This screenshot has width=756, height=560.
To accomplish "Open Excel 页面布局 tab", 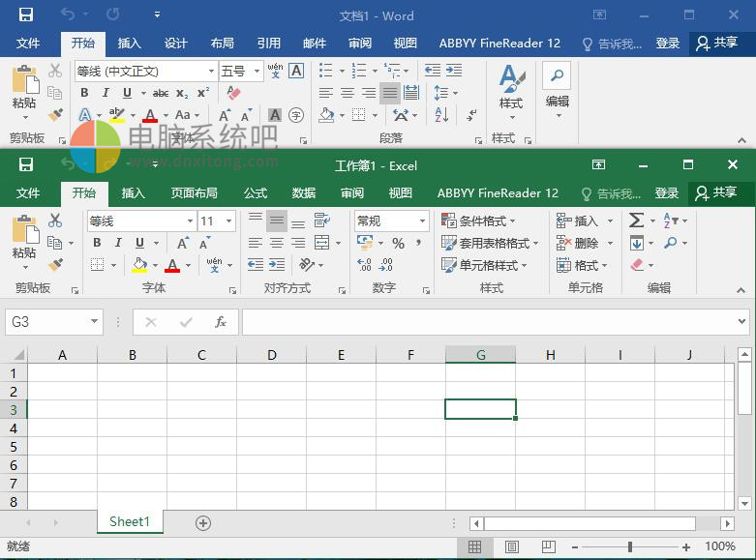I will pyautogui.click(x=195, y=193).
